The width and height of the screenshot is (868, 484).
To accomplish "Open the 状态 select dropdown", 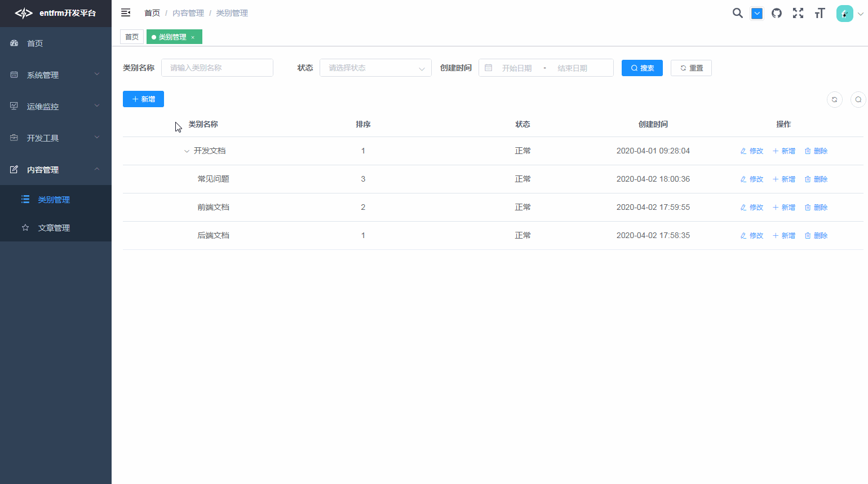I will [x=375, y=68].
